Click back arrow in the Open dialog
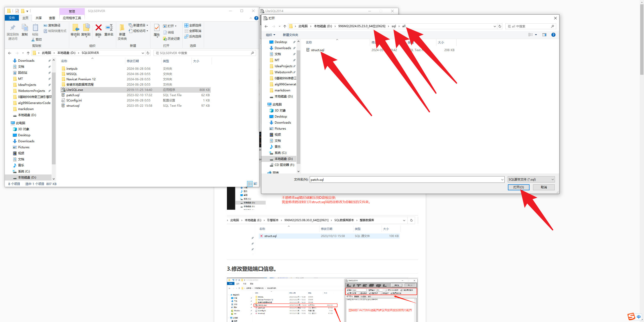Viewport: 644px width, 322px height. [x=266, y=26]
